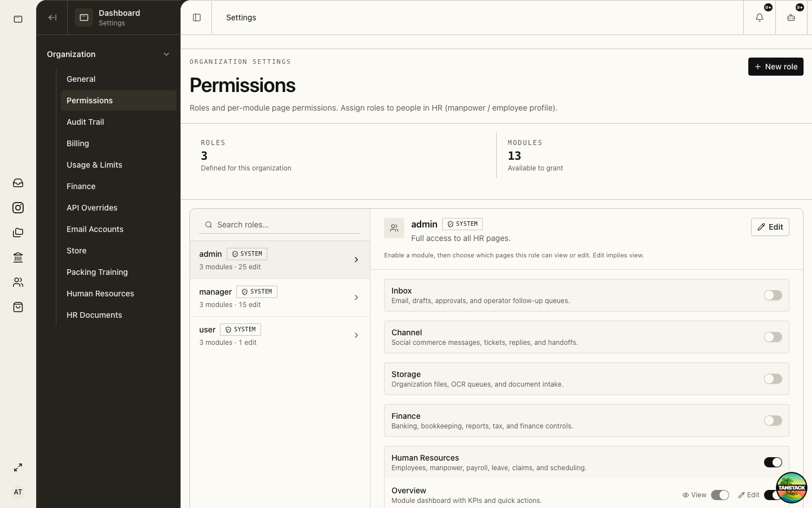
Task: Disable the Human Resources module toggle
Action: pos(773,462)
